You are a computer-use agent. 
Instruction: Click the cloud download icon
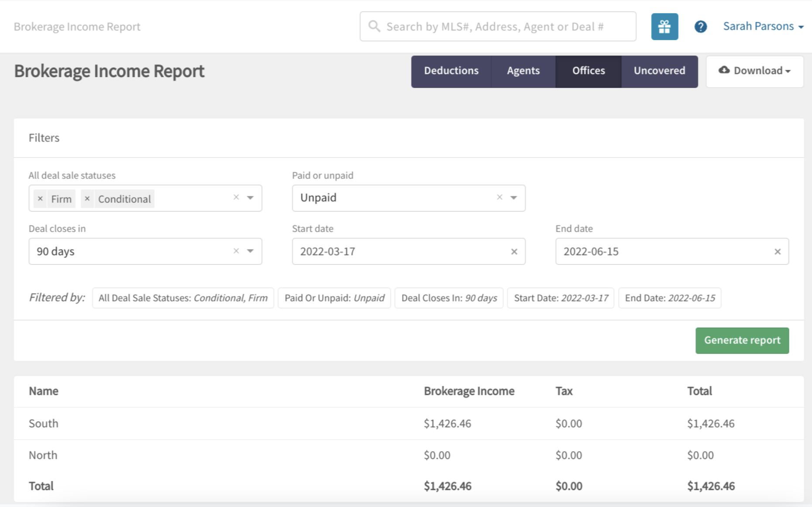[x=724, y=70]
